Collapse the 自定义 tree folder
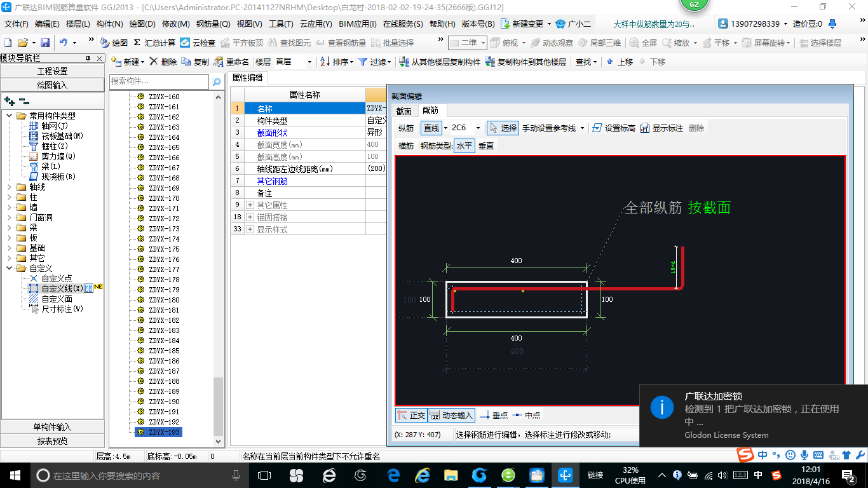The width and height of the screenshot is (868, 488). (10, 268)
